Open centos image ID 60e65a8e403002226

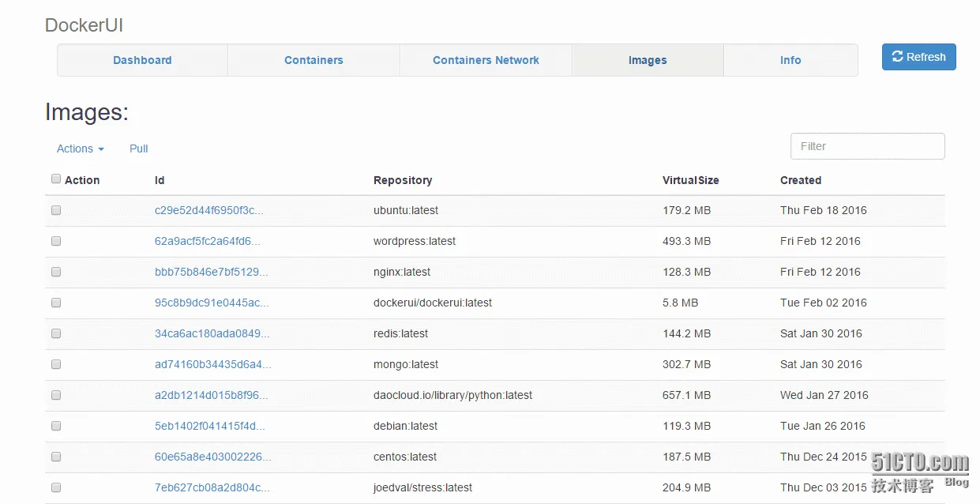(x=212, y=457)
